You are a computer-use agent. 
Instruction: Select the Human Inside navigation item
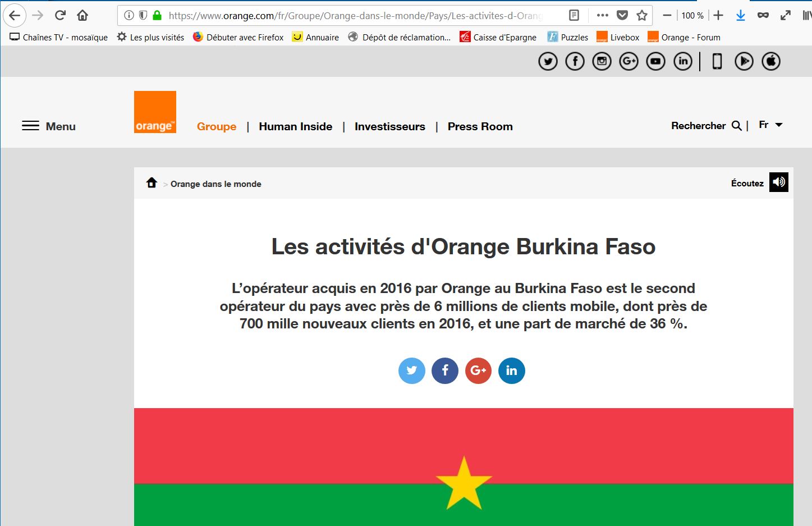(296, 127)
